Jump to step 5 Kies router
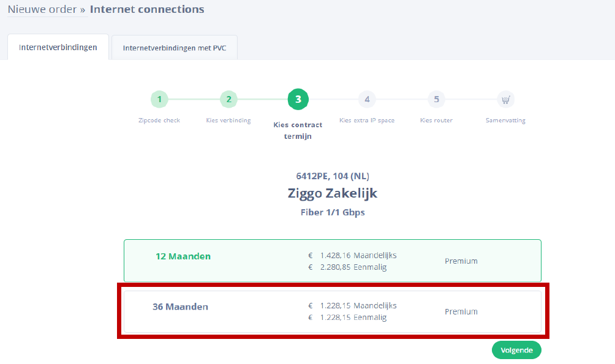The height and width of the screenshot is (364, 615). 436,100
